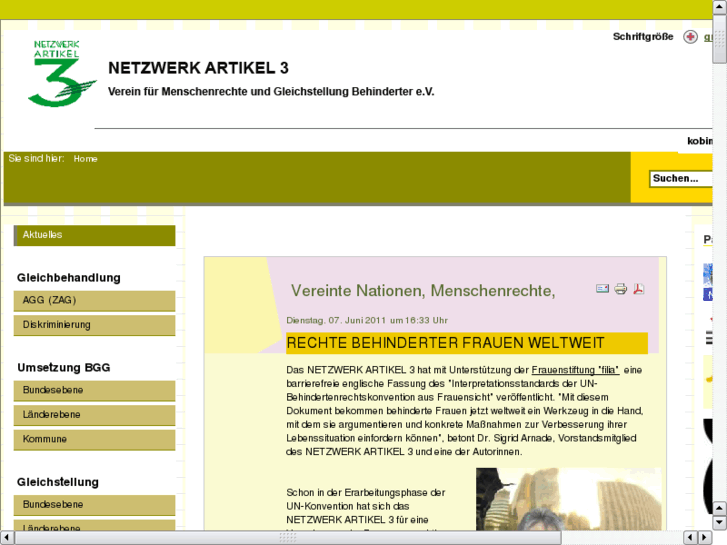Click the horizontal scrollbar right arrow
The image size is (727, 545).
(x=705, y=537)
